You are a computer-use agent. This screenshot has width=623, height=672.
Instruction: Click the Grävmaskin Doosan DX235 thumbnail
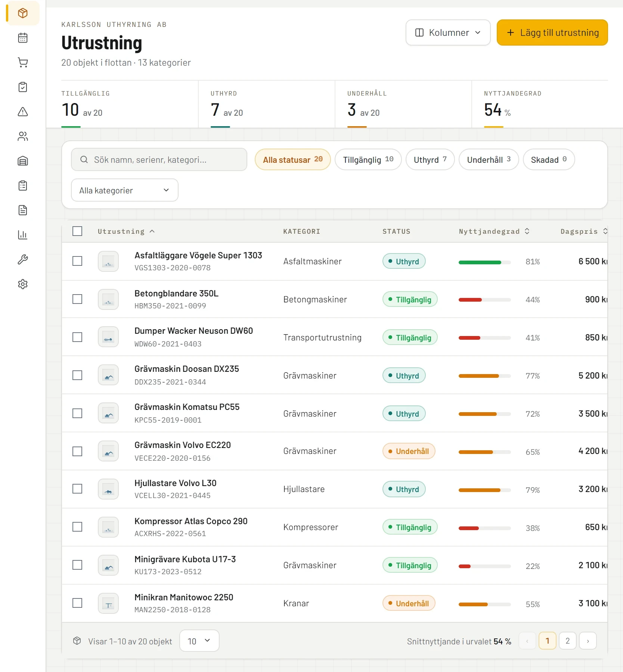(x=108, y=375)
